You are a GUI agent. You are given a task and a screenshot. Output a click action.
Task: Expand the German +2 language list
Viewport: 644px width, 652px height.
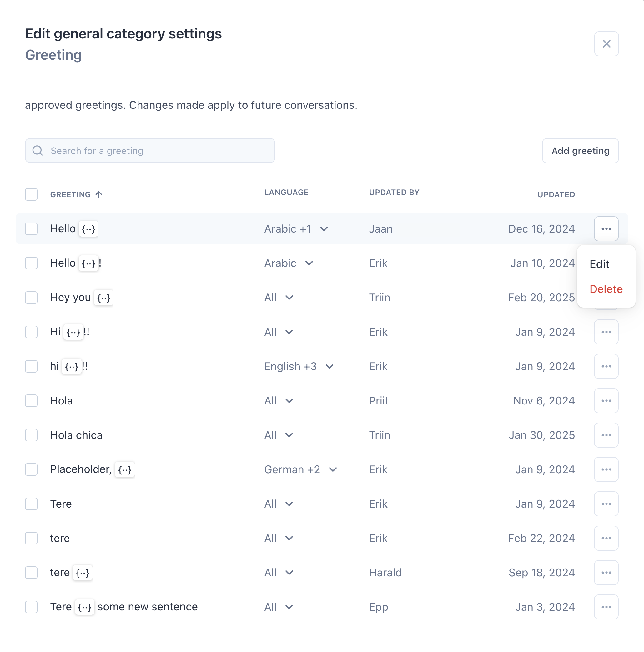pyautogui.click(x=301, y=469)
